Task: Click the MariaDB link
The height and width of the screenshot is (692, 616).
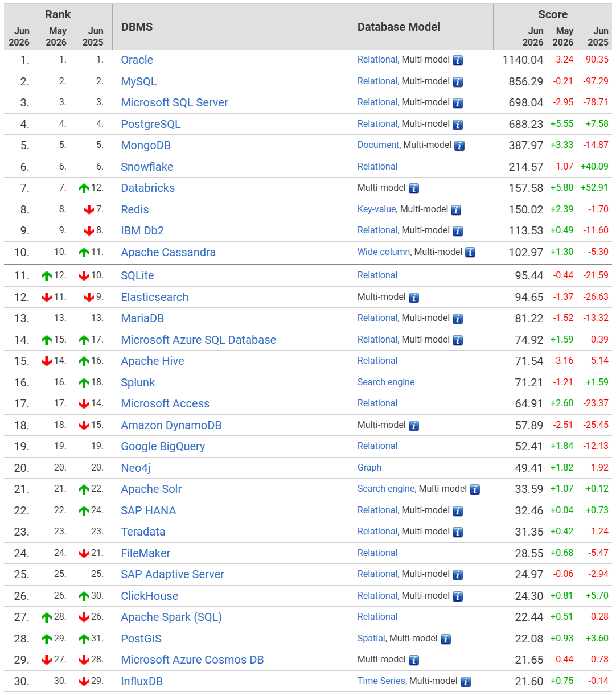Action: pos(143,318)
